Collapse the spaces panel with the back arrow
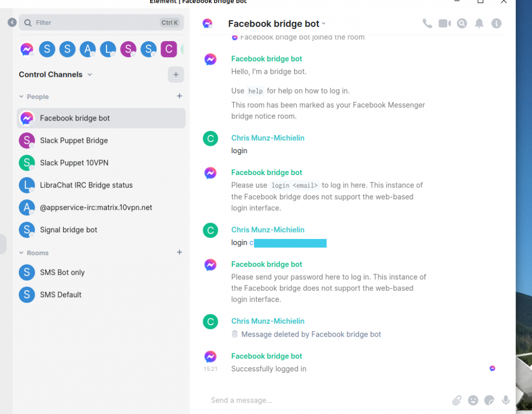The height and width of the screenshot is (414, 532). coord(12,22)
